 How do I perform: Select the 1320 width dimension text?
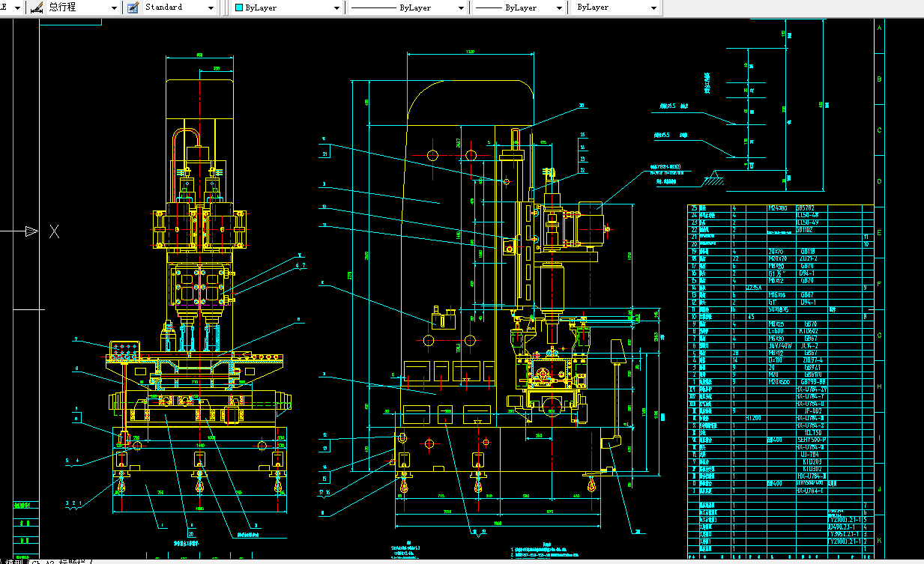[x=470, y=52]
